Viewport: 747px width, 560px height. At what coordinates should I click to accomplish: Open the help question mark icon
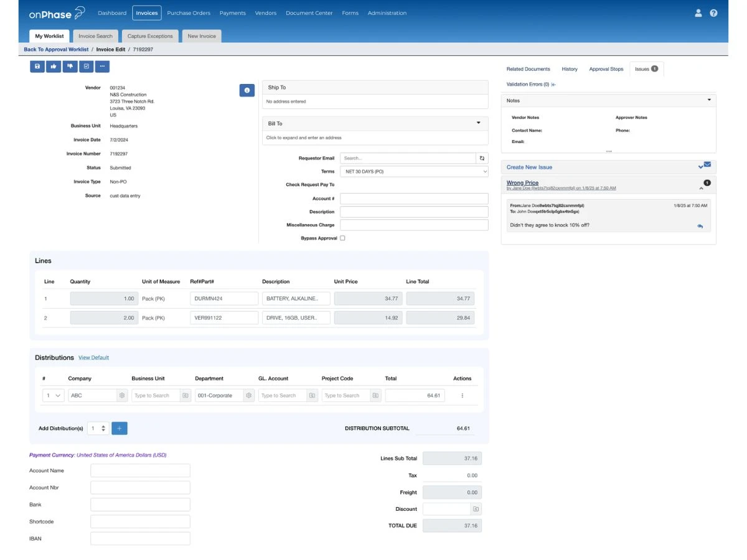coord(714,12)
